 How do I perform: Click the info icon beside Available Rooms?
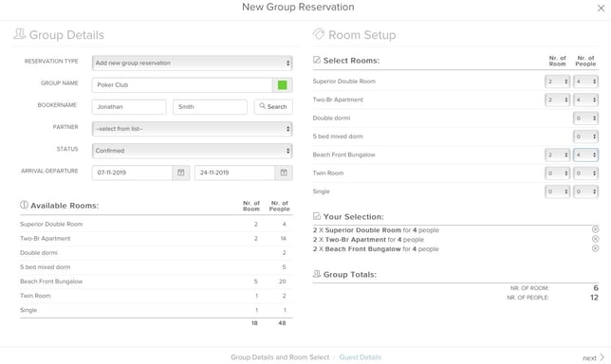pyautogui.click(x=24, y=205)
